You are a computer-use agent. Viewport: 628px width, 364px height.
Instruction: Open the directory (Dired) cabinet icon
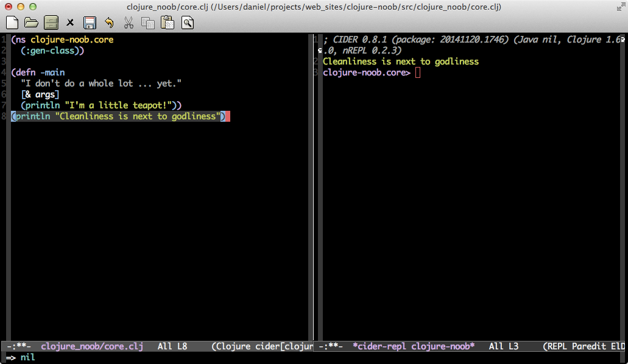pos(51,23)
